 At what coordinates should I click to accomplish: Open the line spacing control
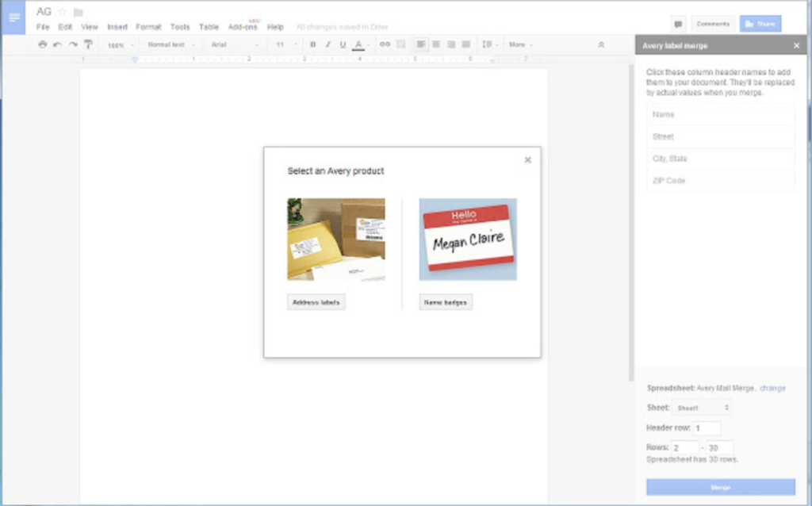tap(489, 44)
